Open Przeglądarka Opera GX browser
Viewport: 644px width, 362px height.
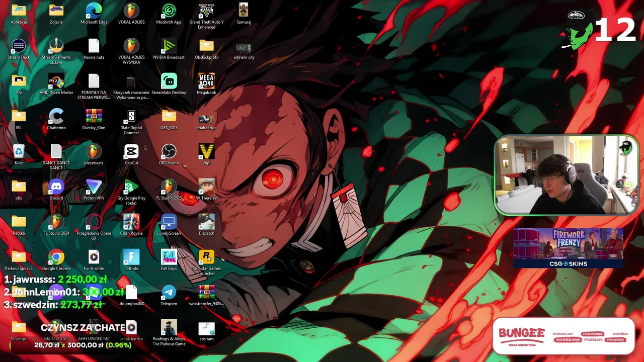(94, 227)
